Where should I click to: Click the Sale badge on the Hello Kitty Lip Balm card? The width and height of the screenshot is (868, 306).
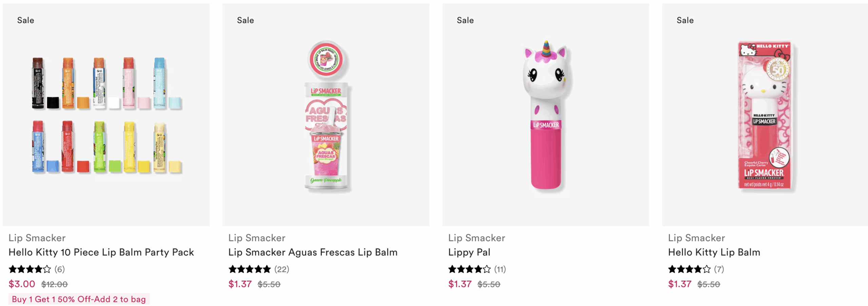pyautogui.click(x=685, y=20)
